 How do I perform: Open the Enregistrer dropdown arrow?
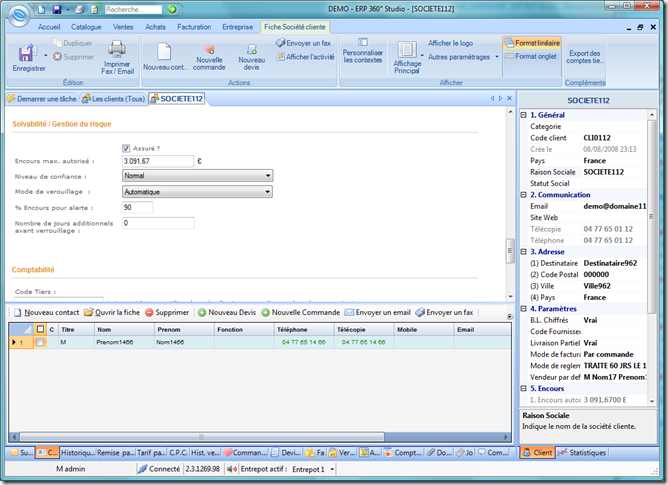tap(46, 55)
